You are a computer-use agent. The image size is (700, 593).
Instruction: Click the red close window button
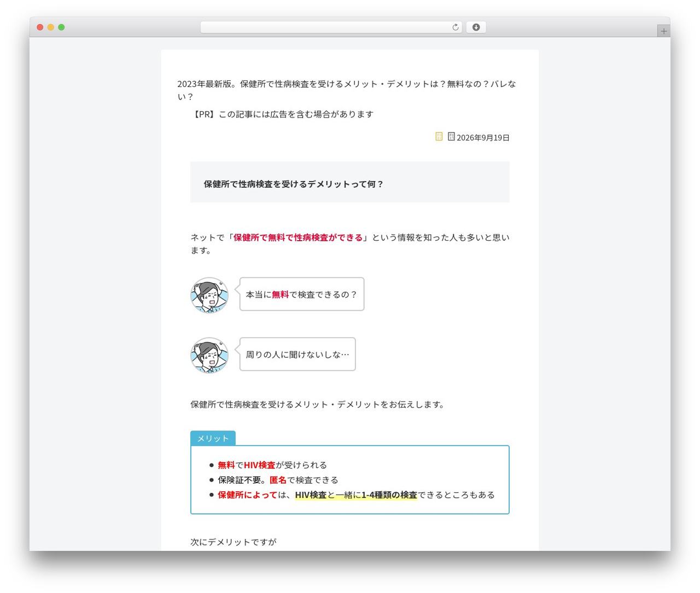point(40,27)
